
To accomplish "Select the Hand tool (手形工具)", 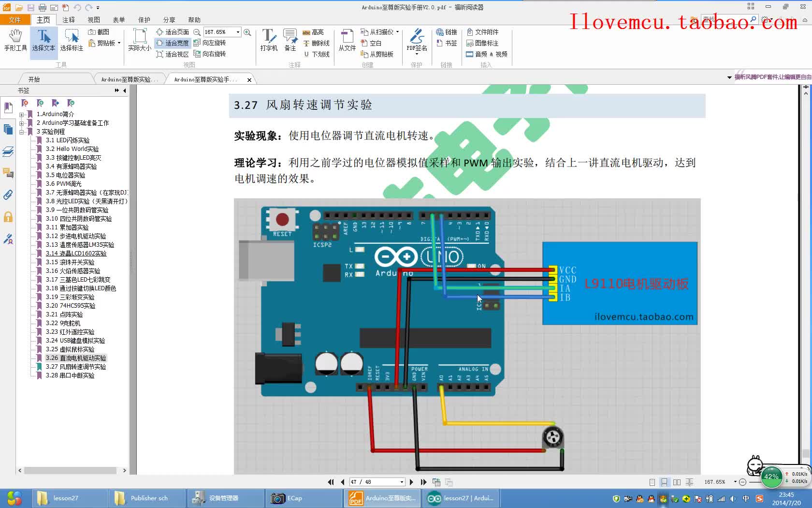I will 15,40.
